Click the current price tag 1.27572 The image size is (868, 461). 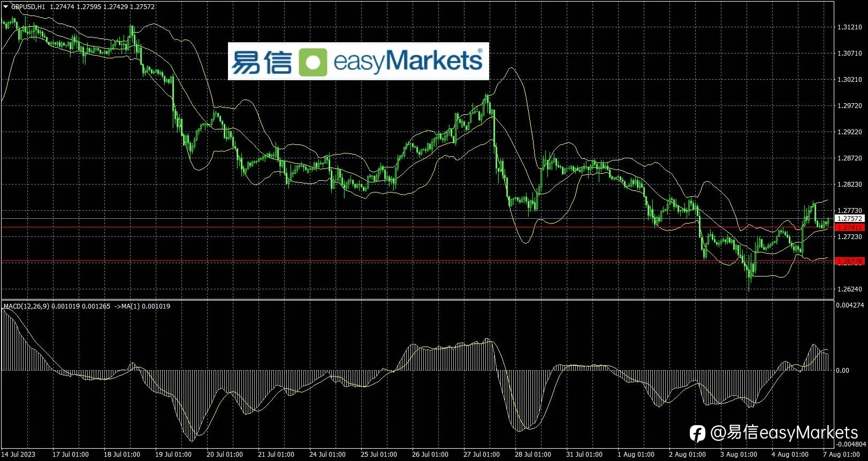(849, 218)
